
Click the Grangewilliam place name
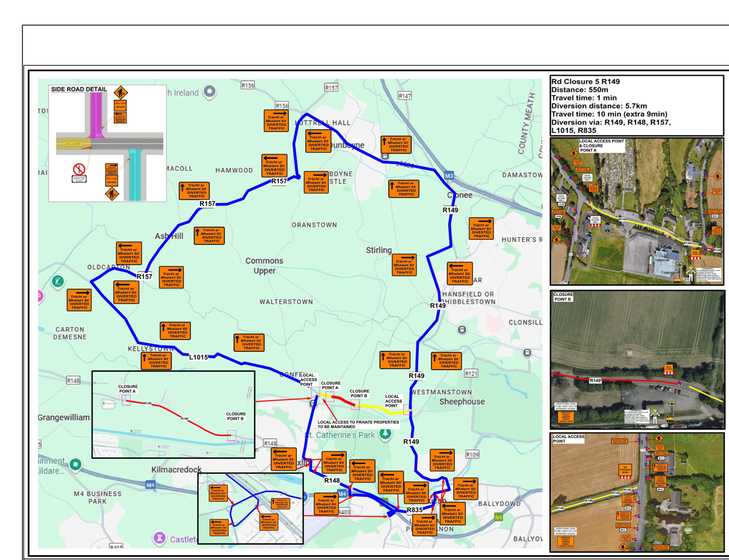coord(64,418)
